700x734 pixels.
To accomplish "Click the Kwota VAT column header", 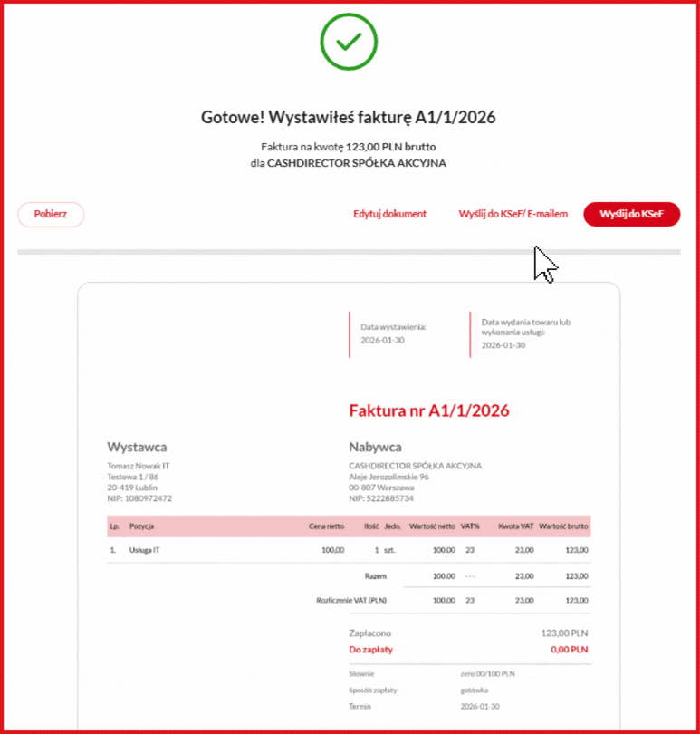I will tap(515, 526).
